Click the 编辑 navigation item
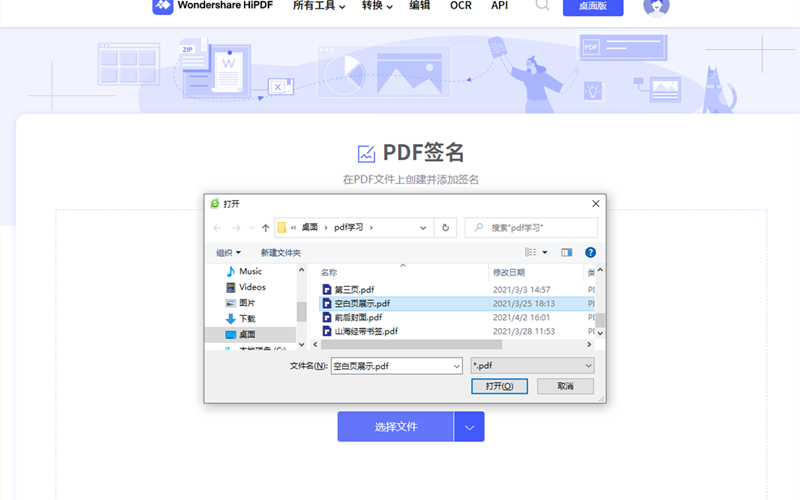The width and height of the screenshot is (800, 500). (420, 6)
